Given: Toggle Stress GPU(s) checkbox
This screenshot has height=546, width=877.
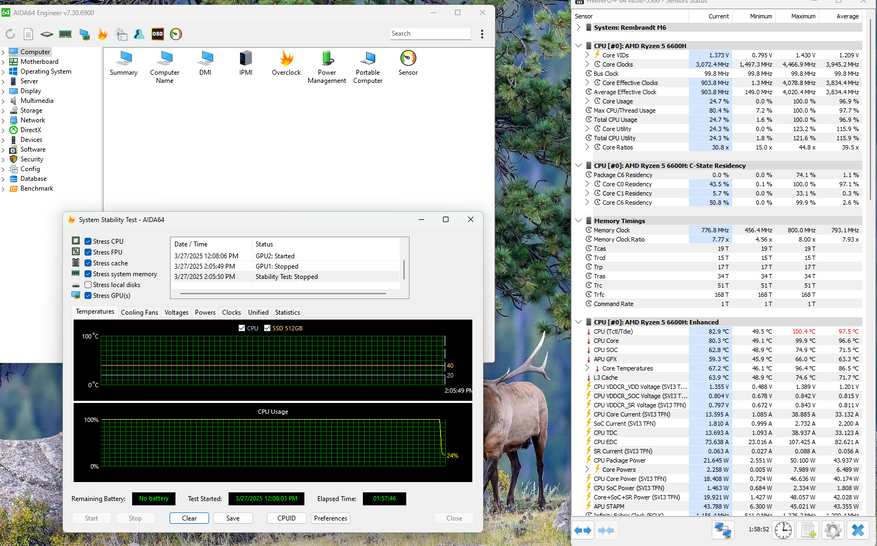Looking at the screenshot, I should (x=88, y=295).
